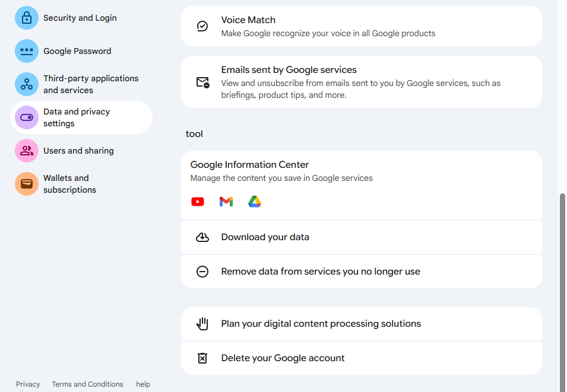The height and width of the screenshot is (392, 567).
Task: Open the Download your data option
Action: point(265,237)
